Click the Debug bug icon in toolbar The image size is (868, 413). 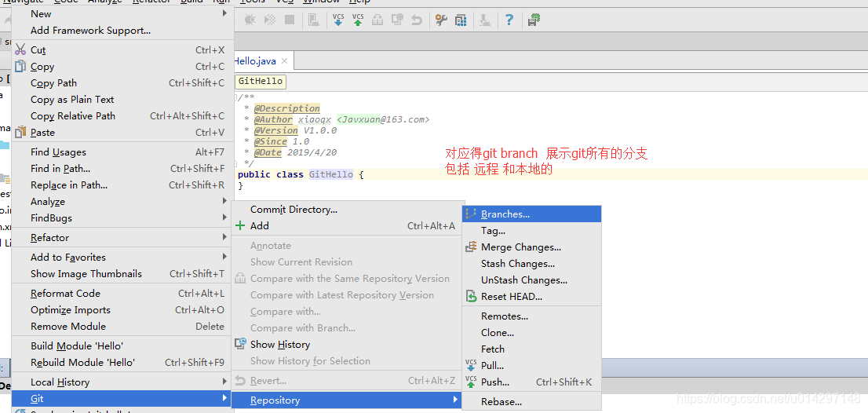pyautogui.click(x=250, y=20)
